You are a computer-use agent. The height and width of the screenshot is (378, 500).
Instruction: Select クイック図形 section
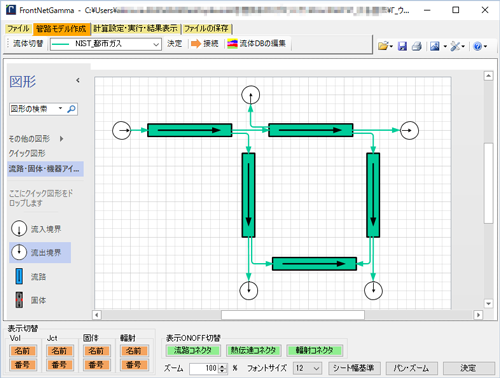[27, 153]
